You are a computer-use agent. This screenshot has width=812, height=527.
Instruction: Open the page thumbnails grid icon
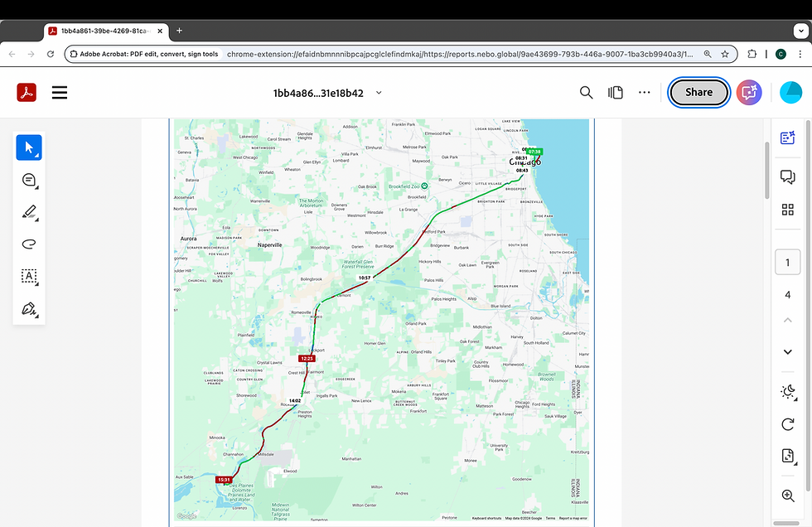[x=788, y=210]
